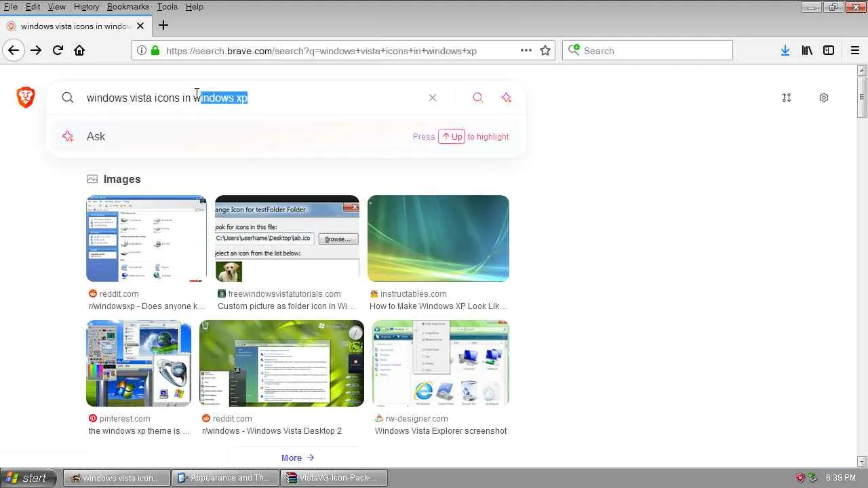Open the Firefox hamburger menu
The image size is (868, 488).
(855, 50)
